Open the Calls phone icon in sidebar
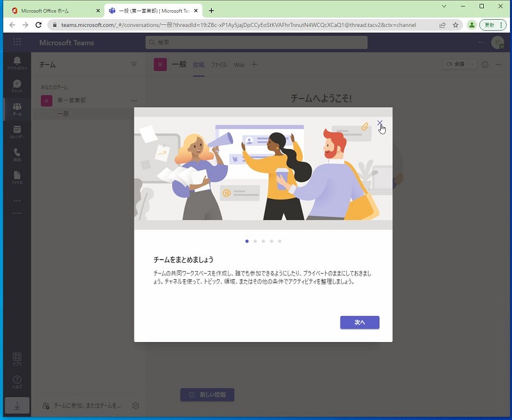 (x=17, y=155)
